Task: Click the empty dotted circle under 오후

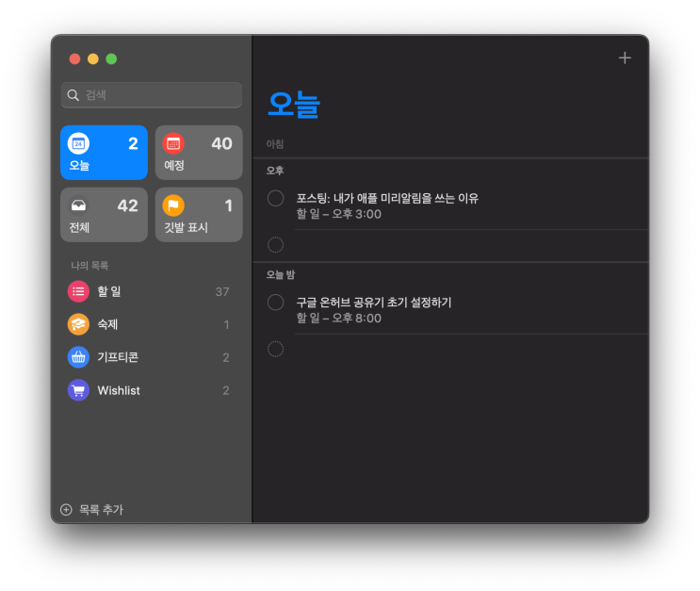Action: (x=275, y=245)
